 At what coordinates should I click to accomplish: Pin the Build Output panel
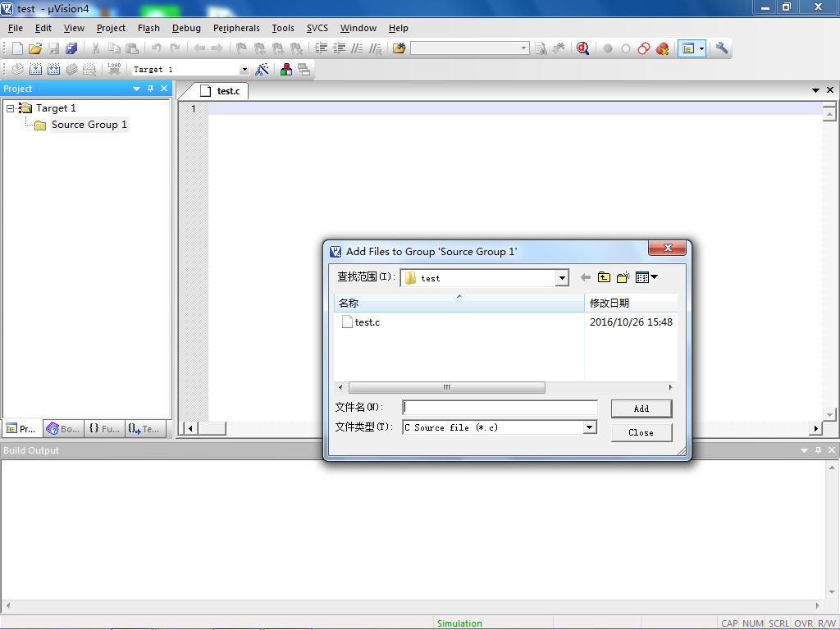coord(818,450)
